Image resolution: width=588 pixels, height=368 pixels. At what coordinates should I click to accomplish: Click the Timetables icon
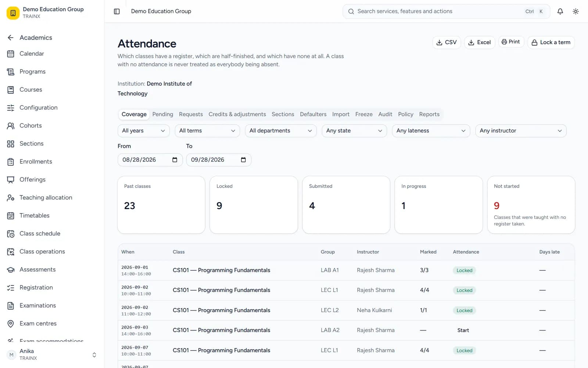pyautogui.click(x=11, y=216)
